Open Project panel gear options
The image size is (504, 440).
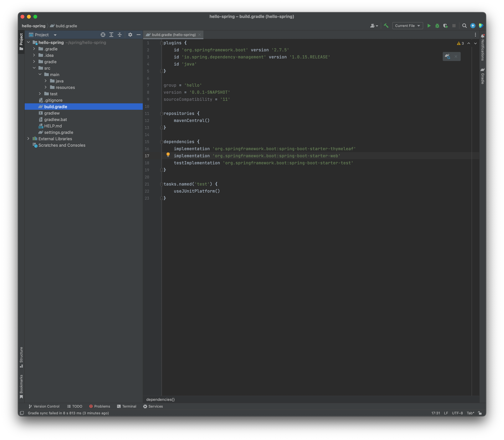click(130, 35)
